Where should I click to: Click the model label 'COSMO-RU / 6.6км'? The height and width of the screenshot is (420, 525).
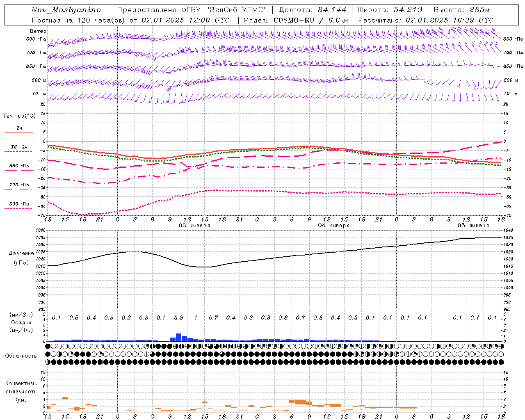click(310, 20)
